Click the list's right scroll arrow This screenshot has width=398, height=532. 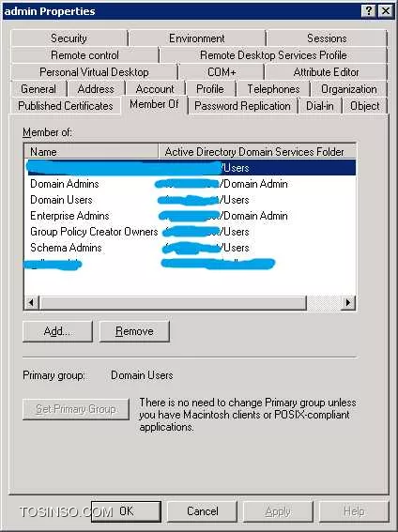click(348, 302)
